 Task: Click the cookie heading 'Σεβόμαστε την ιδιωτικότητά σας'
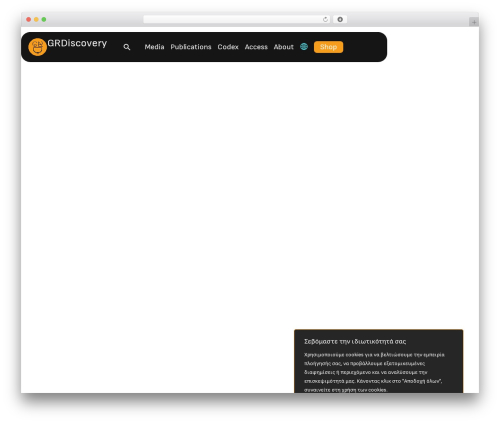pos(355,341)
